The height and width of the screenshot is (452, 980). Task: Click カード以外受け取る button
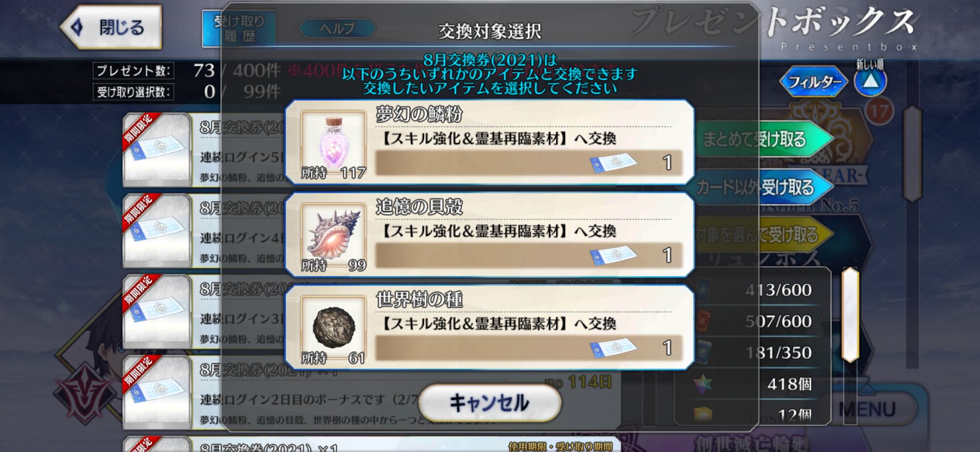click(x=762, y=187)
